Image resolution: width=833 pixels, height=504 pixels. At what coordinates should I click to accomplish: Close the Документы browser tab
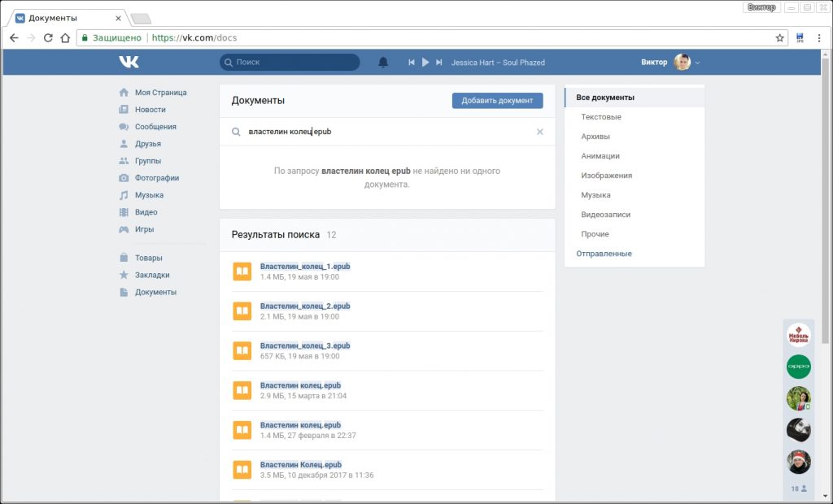pos(118,18)
